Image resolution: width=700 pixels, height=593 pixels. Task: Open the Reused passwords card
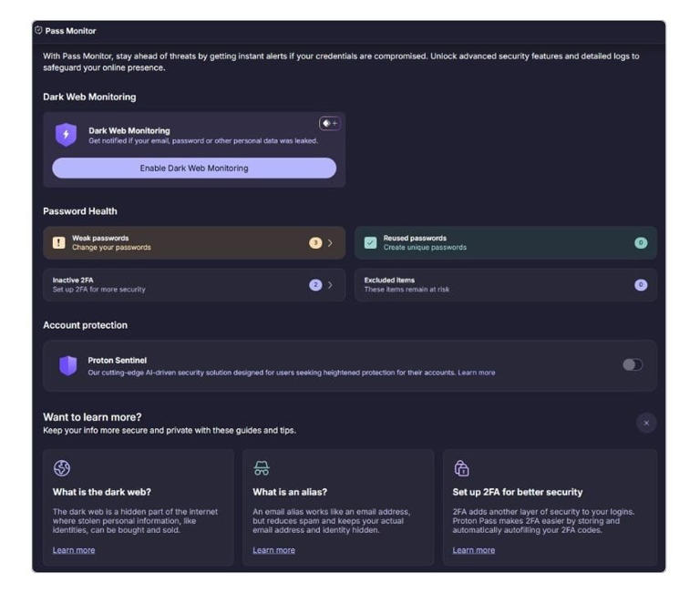pos(505,243)
